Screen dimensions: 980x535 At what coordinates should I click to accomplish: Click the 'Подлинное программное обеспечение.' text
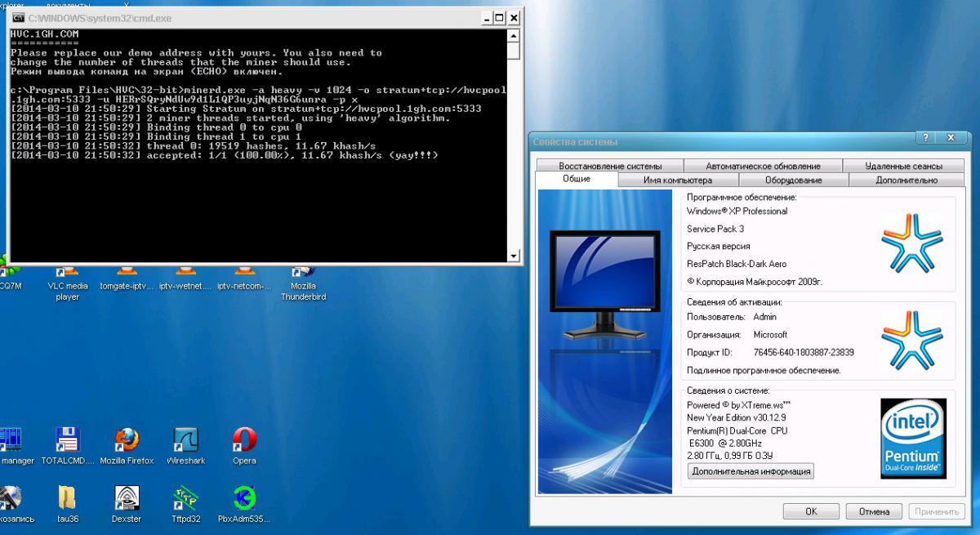764,370
